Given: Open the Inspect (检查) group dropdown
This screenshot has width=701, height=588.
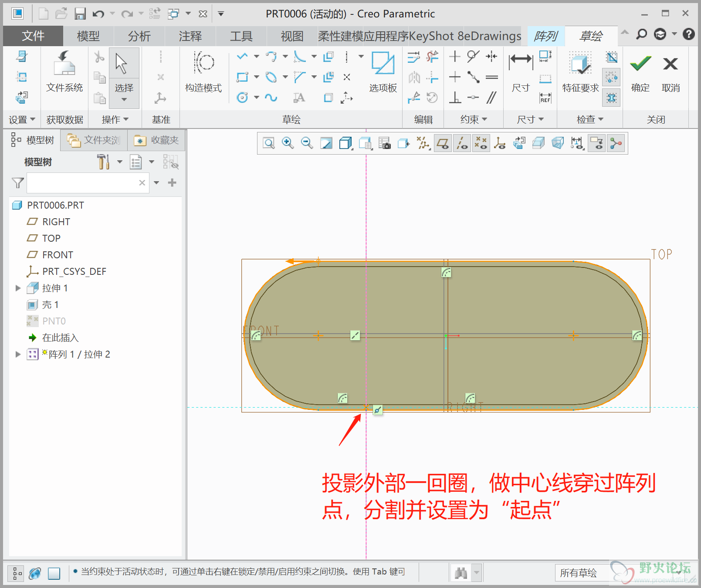Looking at the screenshot, I should click(x=590, y=120).
